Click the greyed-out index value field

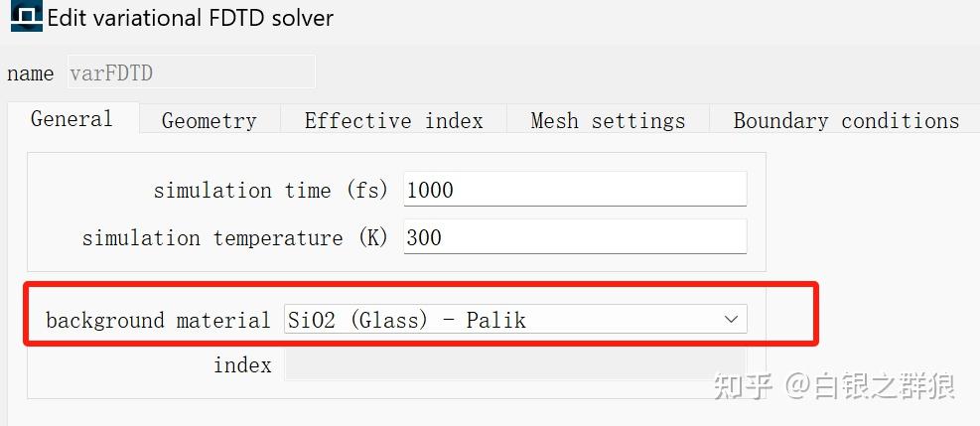tap(514, 364)
